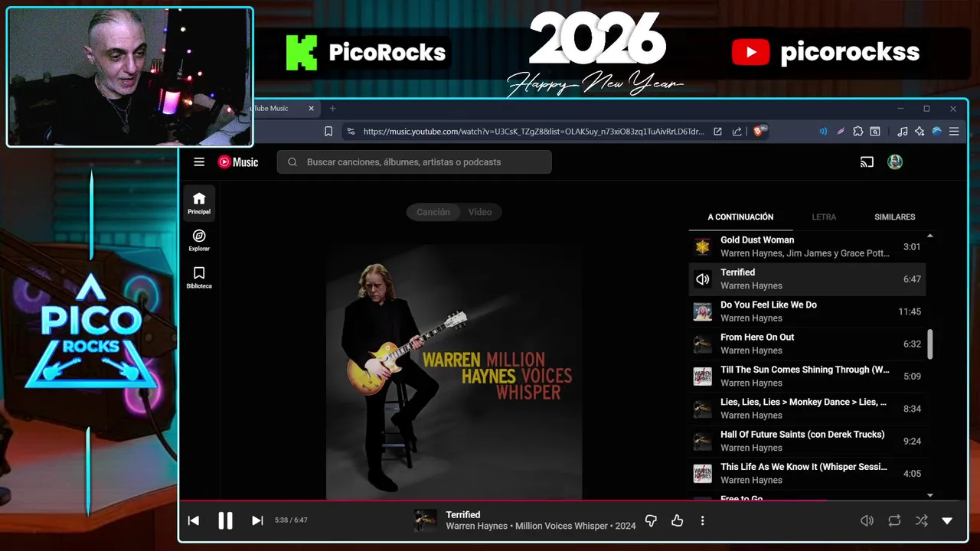Switch to Video mode
The width and height of the screenshot is (980, 551).
click(x=480, y=212)
